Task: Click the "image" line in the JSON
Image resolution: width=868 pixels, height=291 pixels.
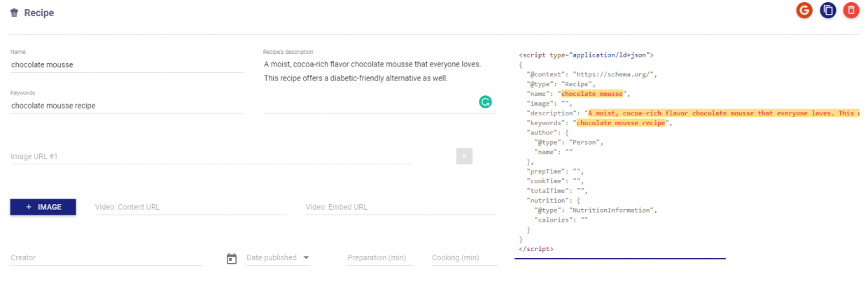Action: [549, 103]
